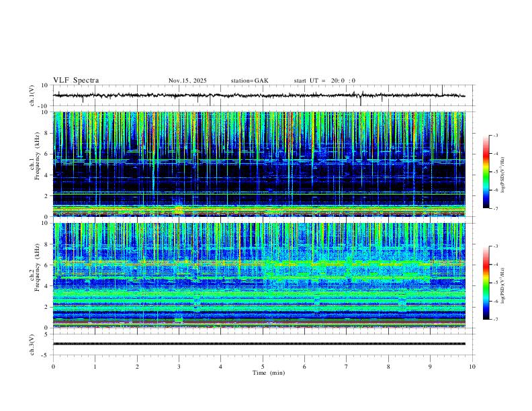Screen dimensions: 532x411
Task: Click the "-7" tick on ch.2 color bar
Action: point(496,319)
